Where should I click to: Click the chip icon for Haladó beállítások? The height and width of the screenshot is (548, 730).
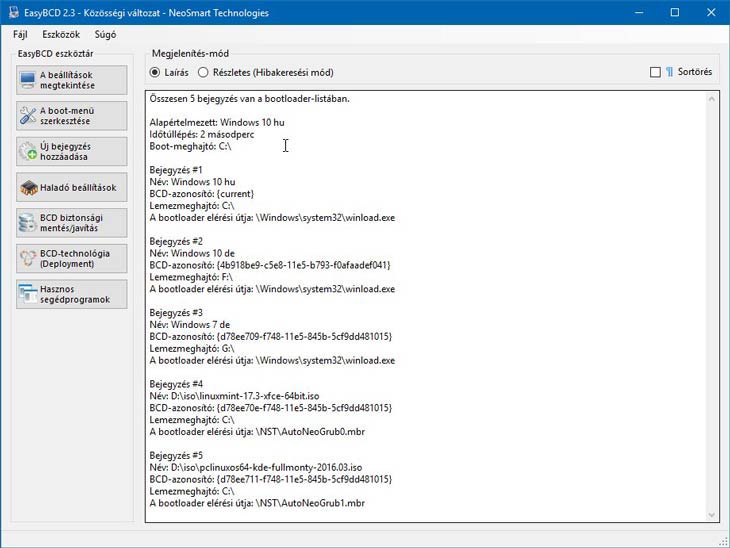pyautogui.click(x=28, y=187)
